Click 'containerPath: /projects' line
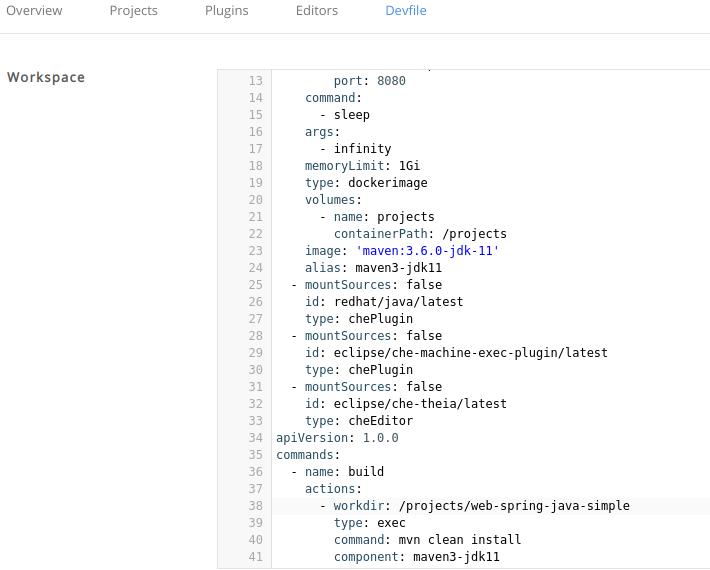Screen dimensions: 710x570 coord(420,234)
